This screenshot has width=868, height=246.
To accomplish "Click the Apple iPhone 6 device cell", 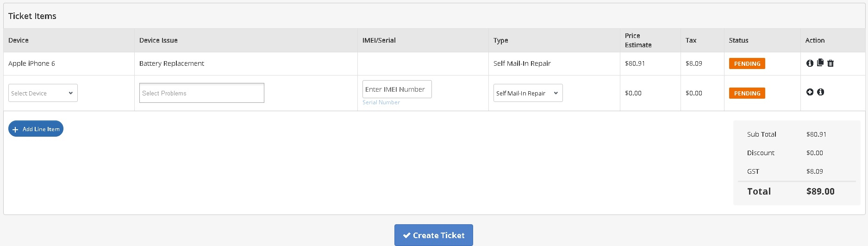I will [x=31, y=63].
